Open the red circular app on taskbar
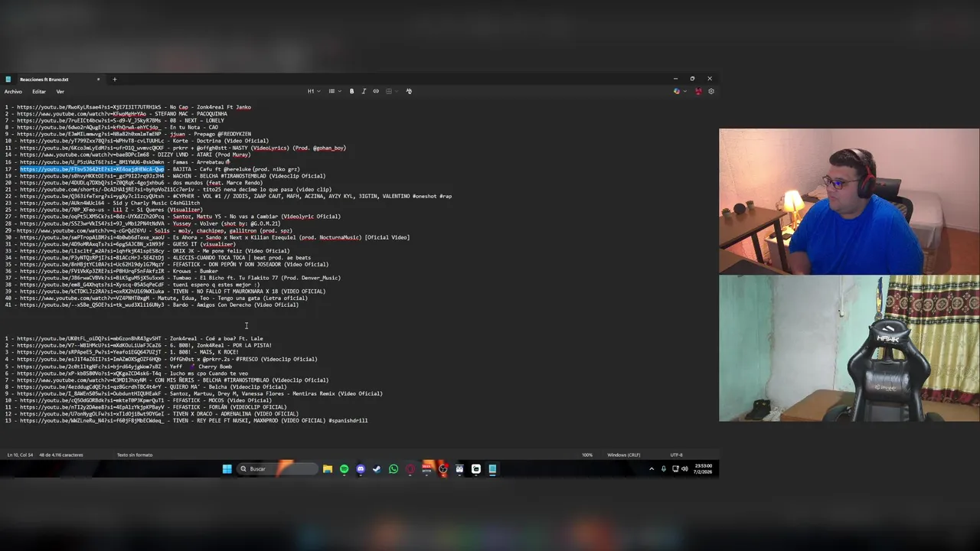This screenshot has height=551, width=980. [x=410, y=469]
